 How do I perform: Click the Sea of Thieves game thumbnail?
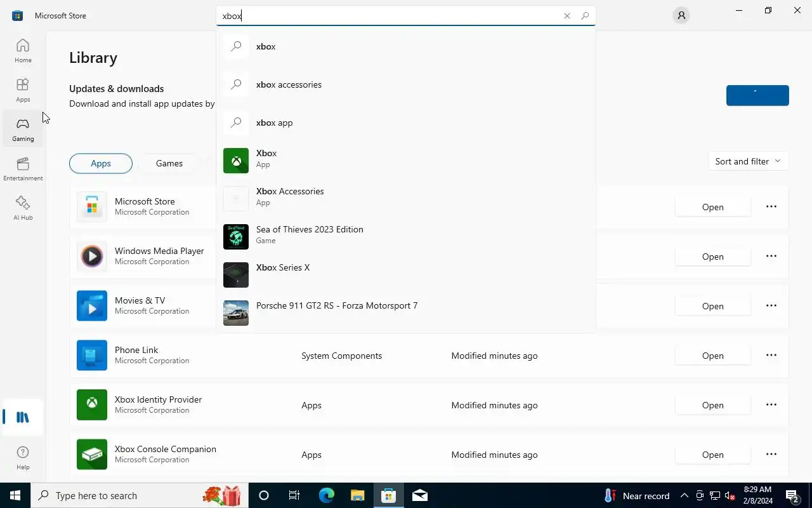(236, 237)
